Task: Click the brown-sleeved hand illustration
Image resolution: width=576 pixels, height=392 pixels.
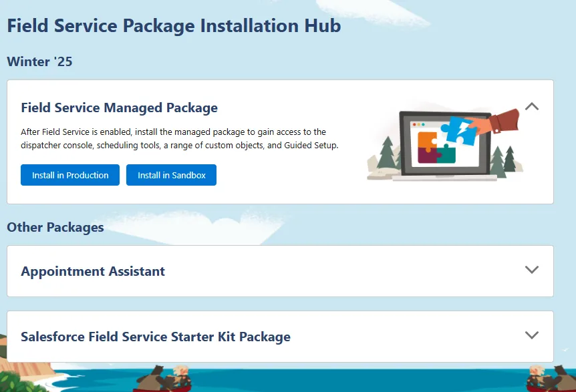Action: 502,121
